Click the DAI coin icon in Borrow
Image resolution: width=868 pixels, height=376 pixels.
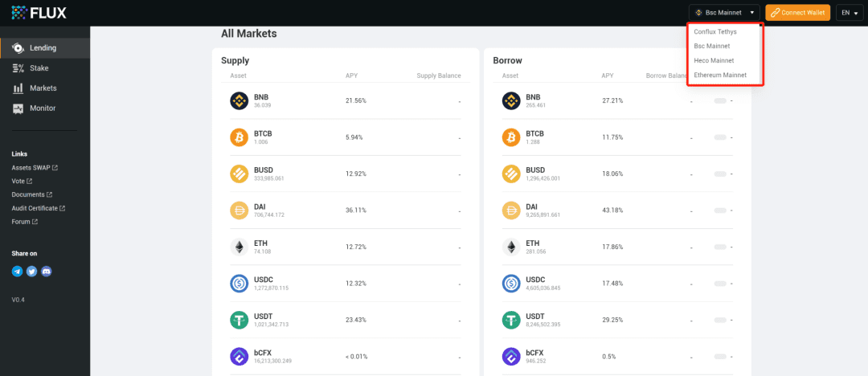[511, 210]
